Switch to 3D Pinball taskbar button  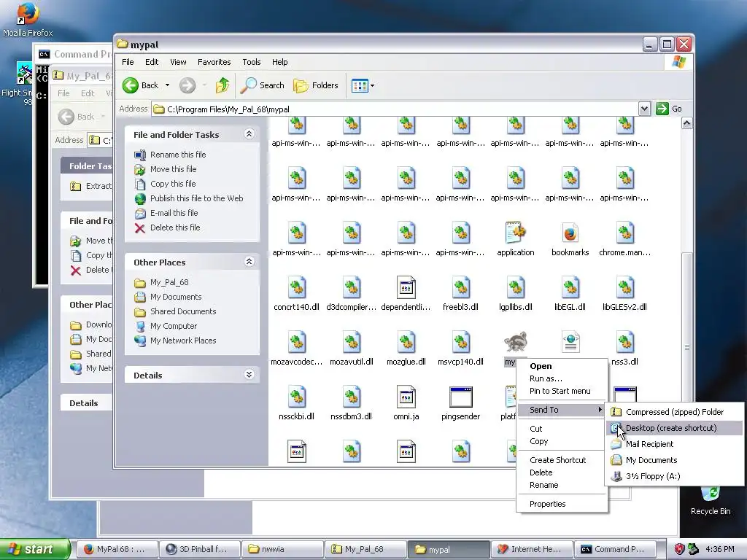coord(199,549)
